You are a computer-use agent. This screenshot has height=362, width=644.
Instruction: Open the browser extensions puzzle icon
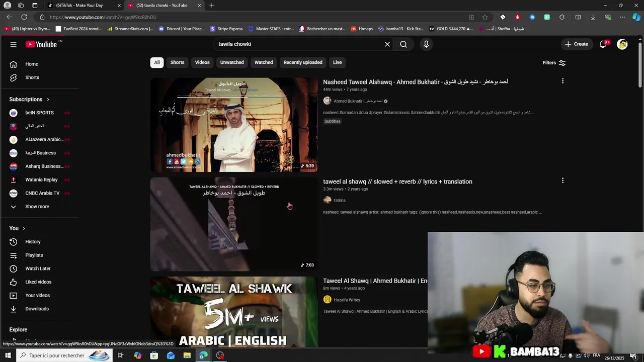pos(562,17)
